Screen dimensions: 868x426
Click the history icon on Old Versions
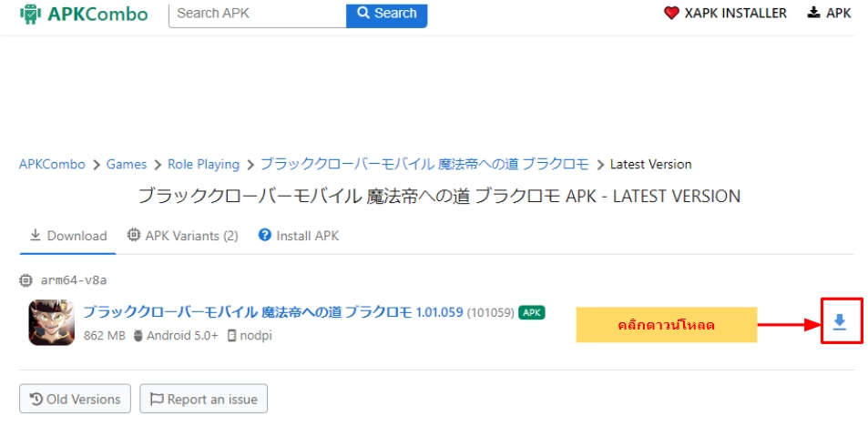(x=36, y=399)
